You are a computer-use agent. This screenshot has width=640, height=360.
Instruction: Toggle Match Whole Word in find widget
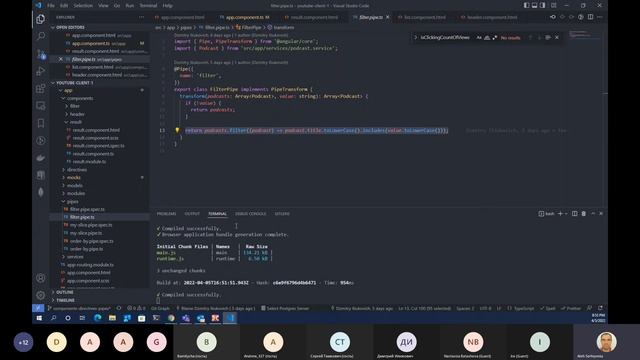coord(487,38)
